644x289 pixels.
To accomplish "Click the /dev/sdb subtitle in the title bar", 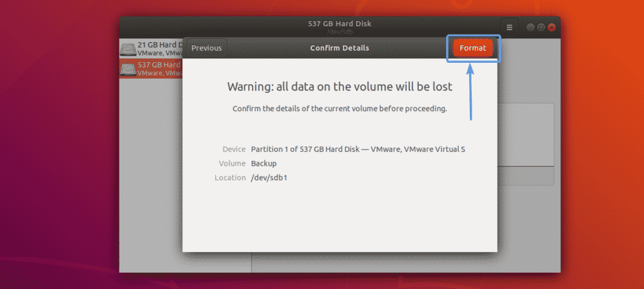I will [340, 32].
